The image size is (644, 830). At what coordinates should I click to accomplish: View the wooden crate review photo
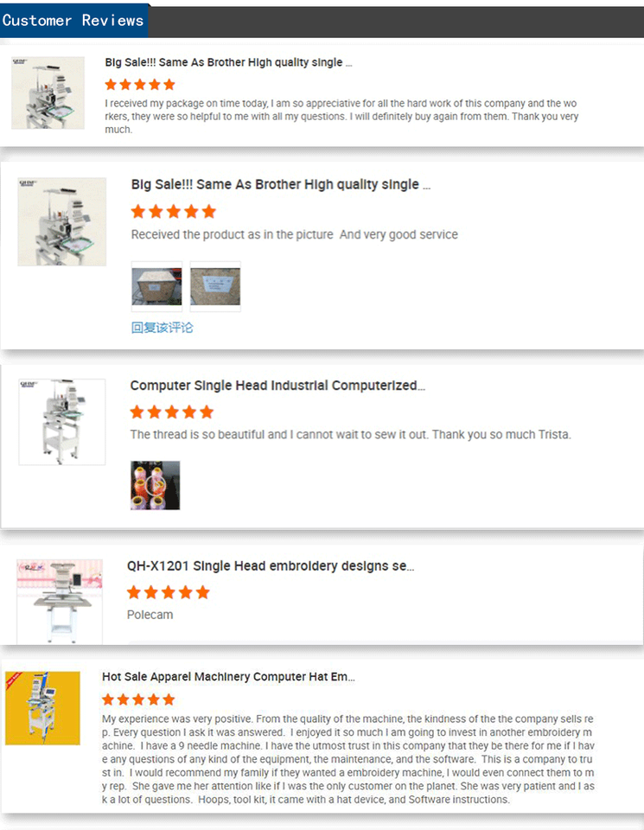coord(156,286)
